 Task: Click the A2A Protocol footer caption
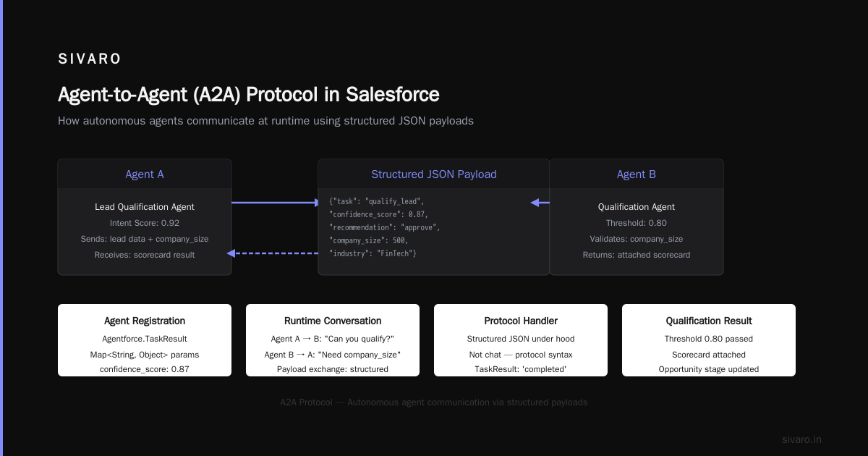[434, 402]
